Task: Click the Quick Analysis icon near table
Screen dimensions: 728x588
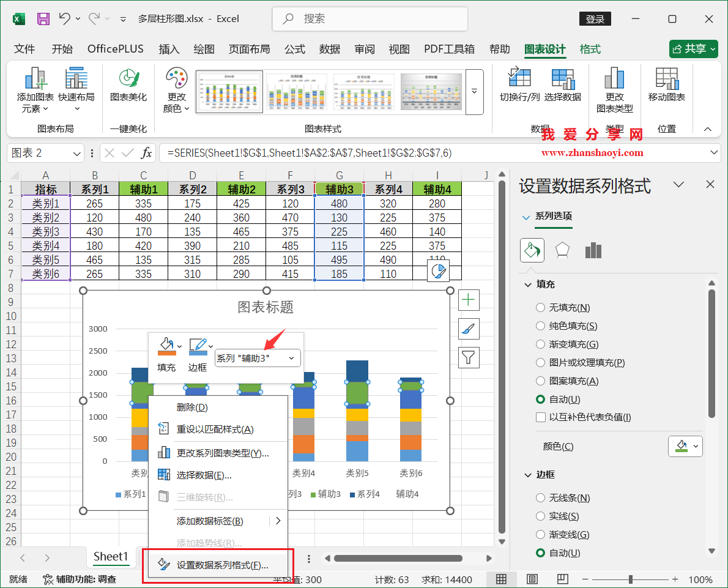Action: 438,272
